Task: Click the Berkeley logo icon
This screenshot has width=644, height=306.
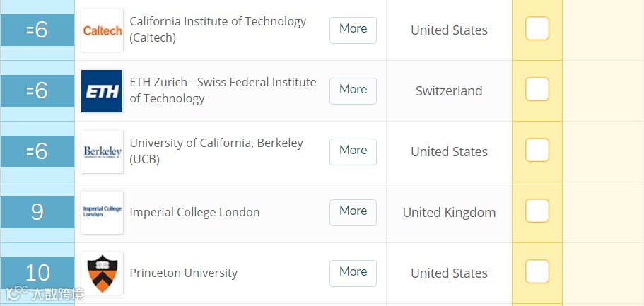Action: tap(102, 152)
